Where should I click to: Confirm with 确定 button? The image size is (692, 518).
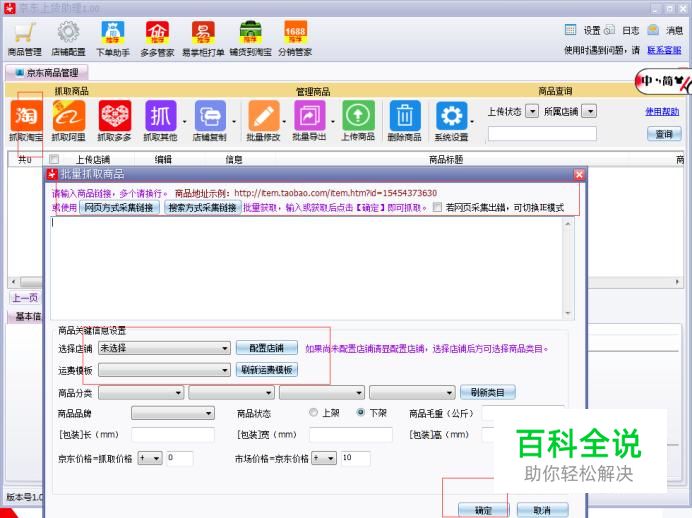483,510
